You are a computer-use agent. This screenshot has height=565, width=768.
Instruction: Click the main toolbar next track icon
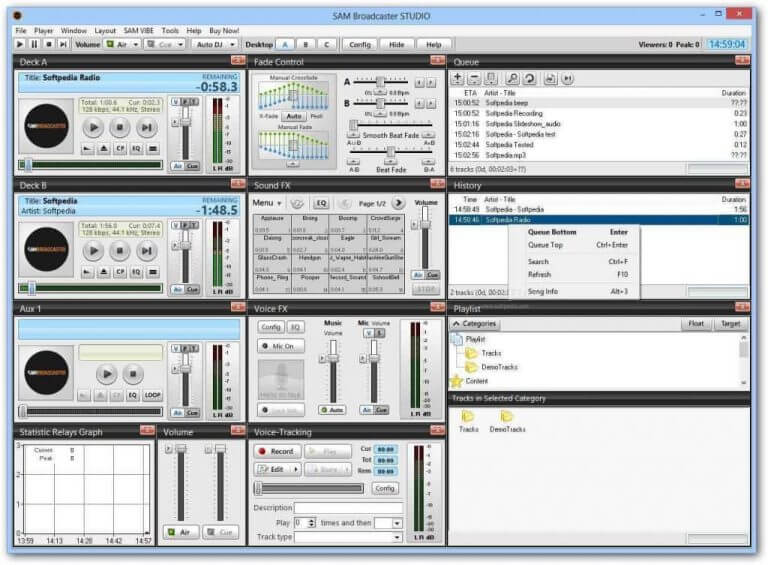(x=63, y=44)
